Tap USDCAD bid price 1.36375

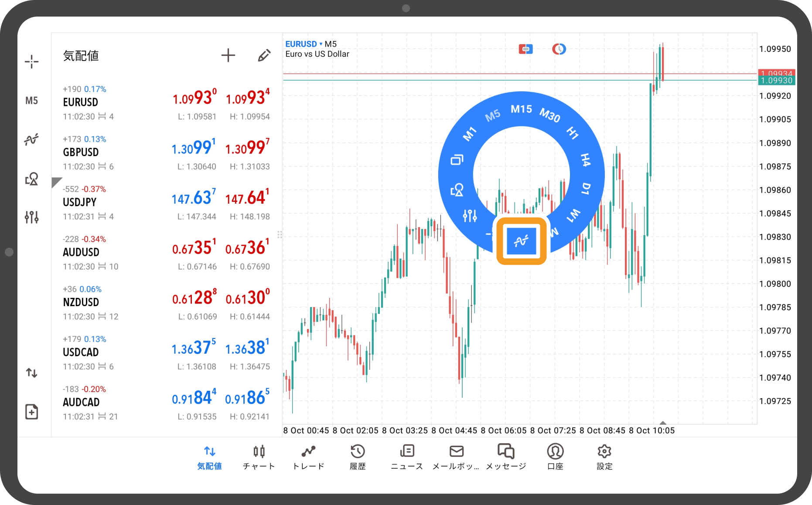point(194,348)
